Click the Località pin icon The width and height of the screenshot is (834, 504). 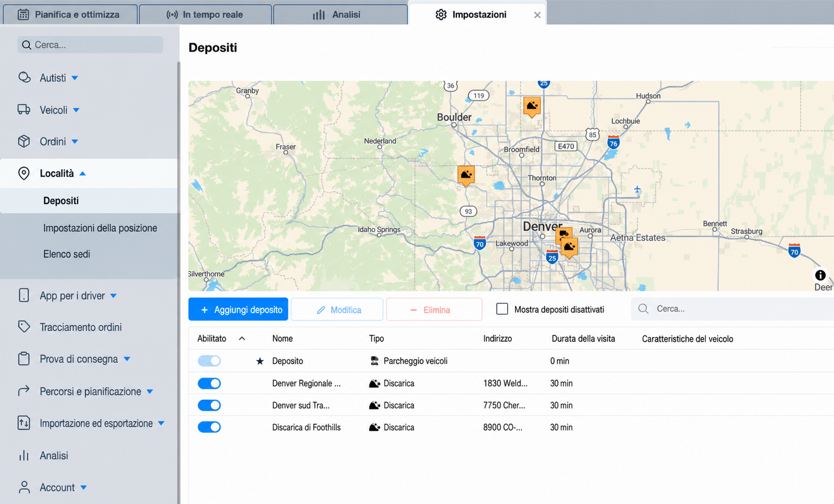tap(24, 174)
